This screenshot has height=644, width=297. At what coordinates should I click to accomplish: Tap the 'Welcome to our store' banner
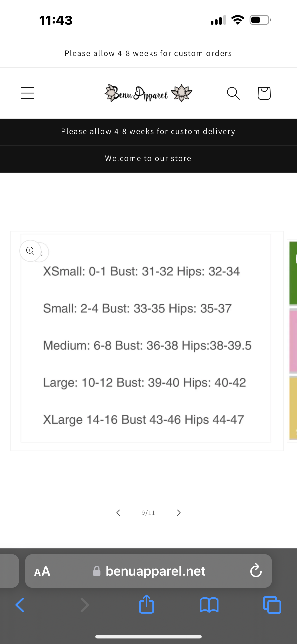(148, 158)
